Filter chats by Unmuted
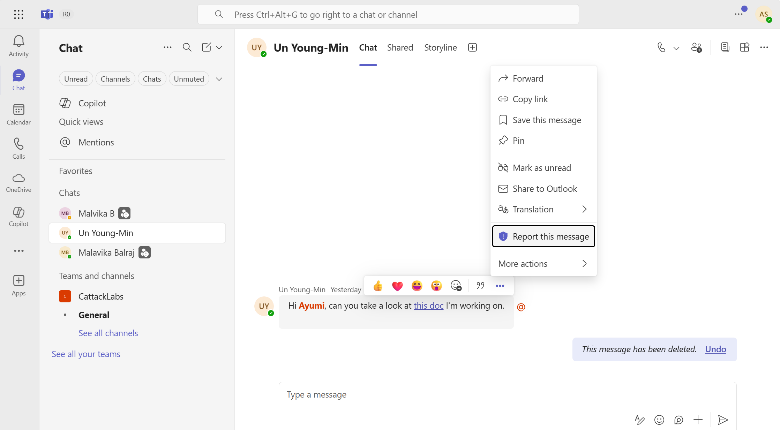This screenshot has height=430, width=780. click(189, 79)
